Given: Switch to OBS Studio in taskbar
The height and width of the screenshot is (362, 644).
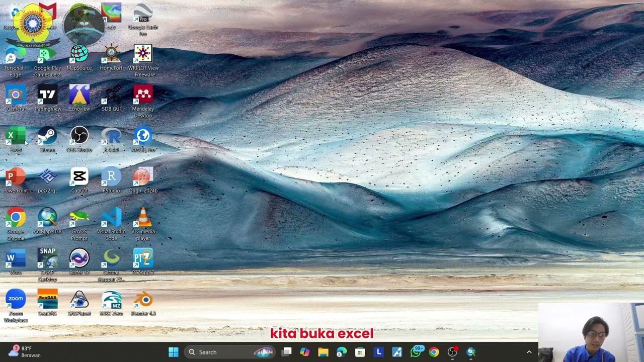Looking at the screenshot, I should (x=452, y=352).
